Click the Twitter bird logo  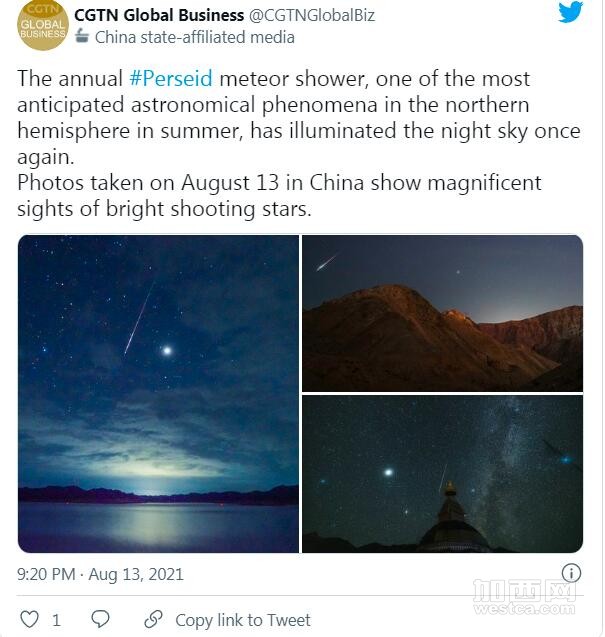pos(570,12)
